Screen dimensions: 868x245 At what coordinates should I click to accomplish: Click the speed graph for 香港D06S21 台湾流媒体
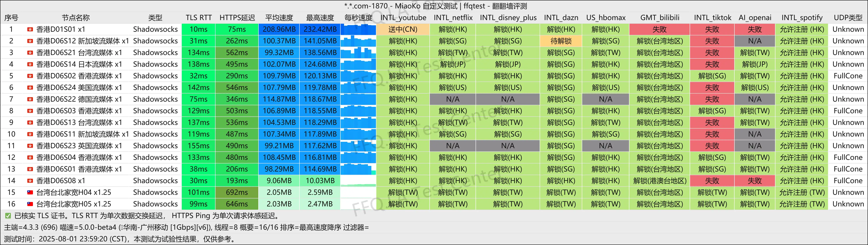(x=358, y=53)
